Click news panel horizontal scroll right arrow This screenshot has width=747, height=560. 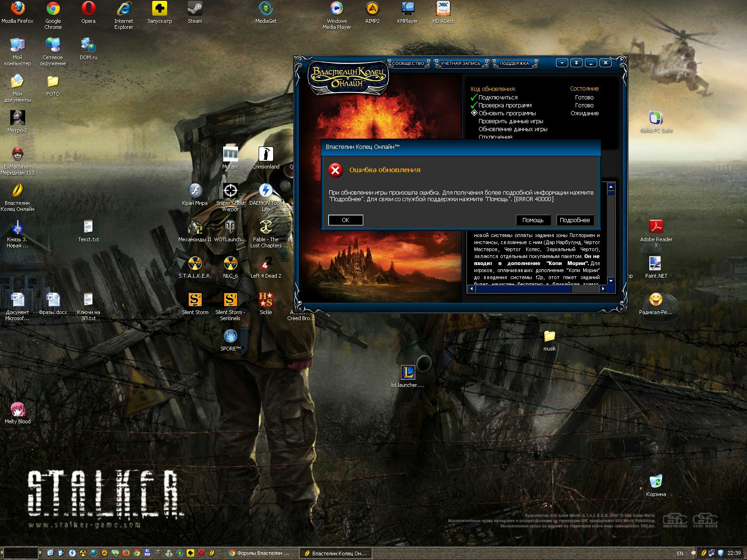click(603, 289)
